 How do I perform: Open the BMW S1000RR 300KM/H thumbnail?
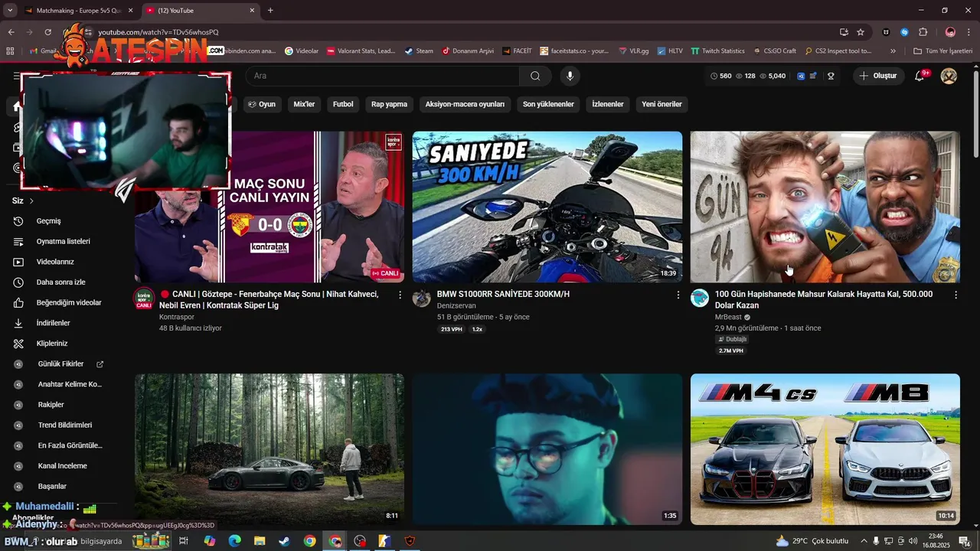[x=547, y=207]
